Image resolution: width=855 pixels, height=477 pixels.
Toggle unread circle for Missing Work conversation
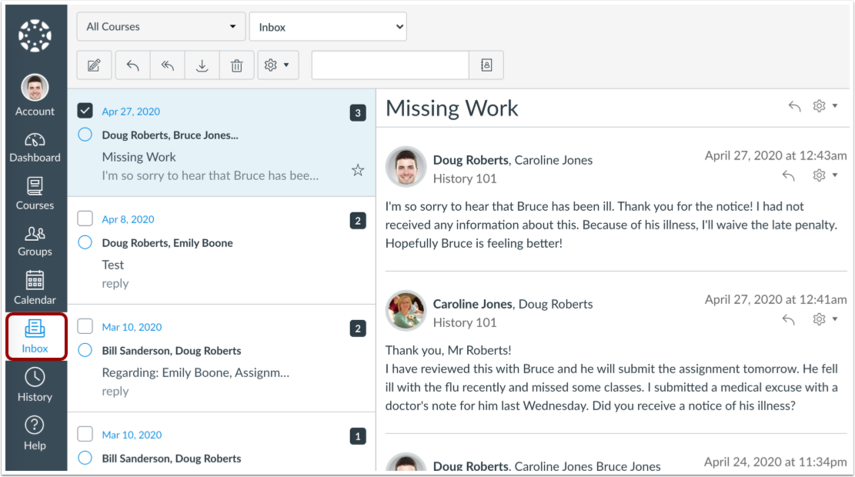click(85, 134)
